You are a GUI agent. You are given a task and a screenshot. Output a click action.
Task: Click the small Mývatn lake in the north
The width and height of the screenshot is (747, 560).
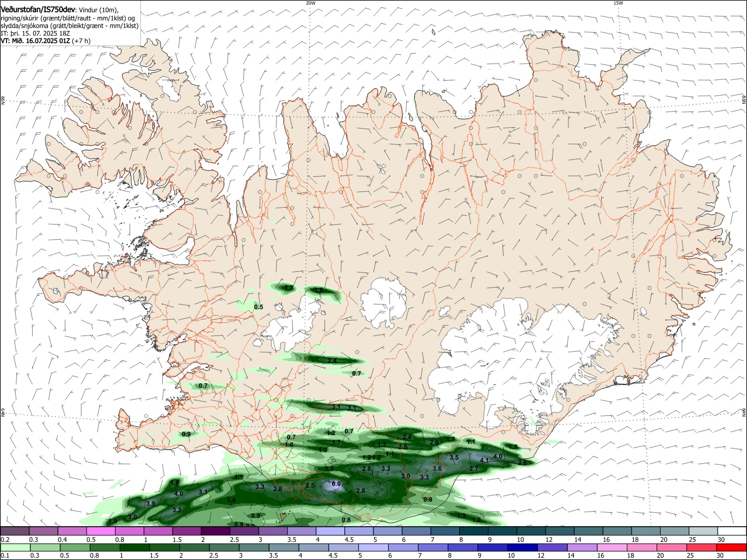[382, 169]
